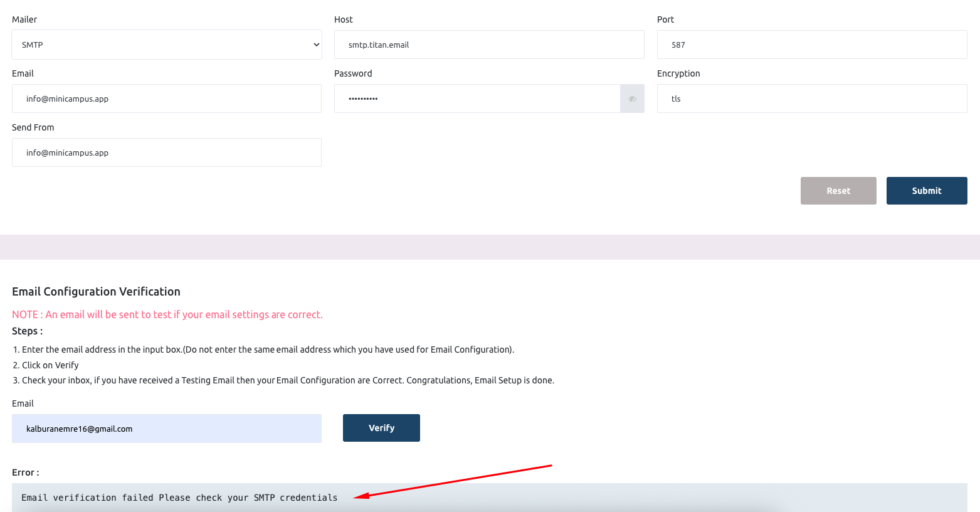This screenshot has width=980, height=512.
Task: Select the Send From address field
Action: pos(166,153)
